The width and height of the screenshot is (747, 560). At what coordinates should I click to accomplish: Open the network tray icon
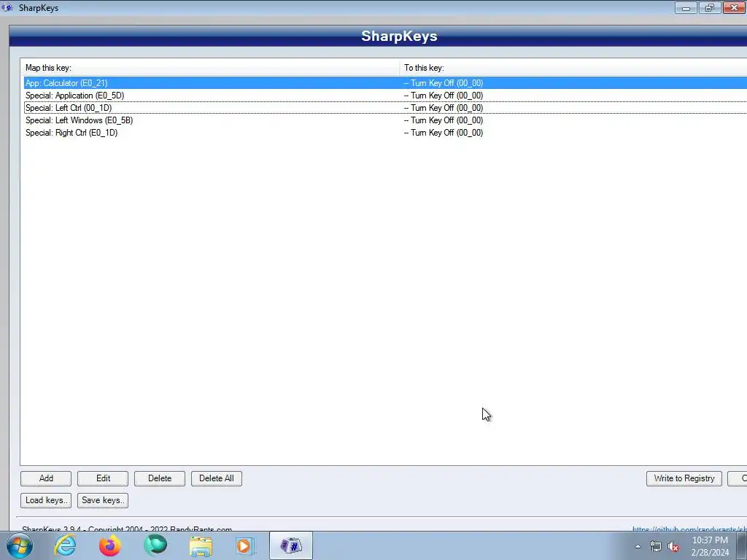[656, 546]
